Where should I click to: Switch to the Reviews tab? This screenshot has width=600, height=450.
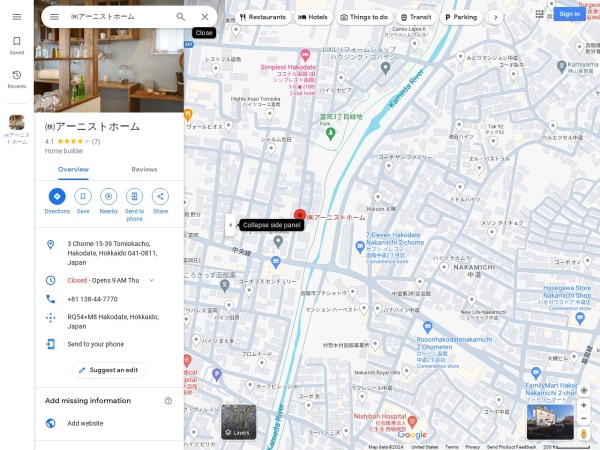point(144,170)
